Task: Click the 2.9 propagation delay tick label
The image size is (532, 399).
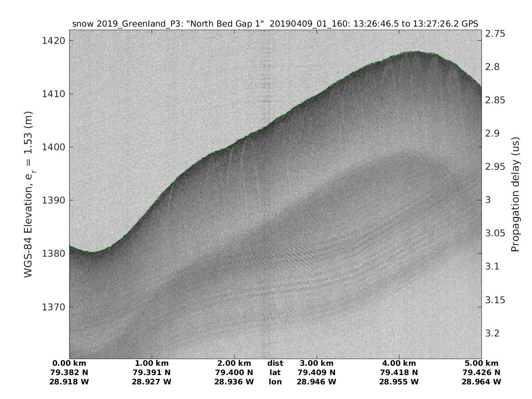Action: tap(493, 133)
